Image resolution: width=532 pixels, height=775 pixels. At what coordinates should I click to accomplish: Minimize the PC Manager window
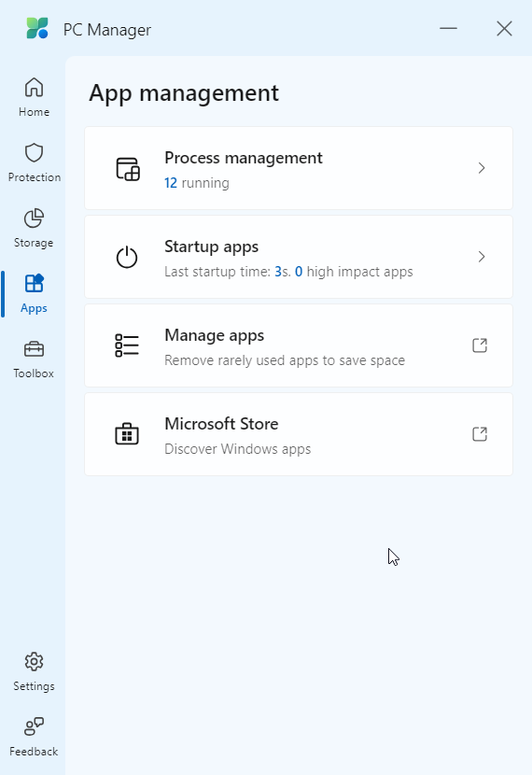(449, 29)
